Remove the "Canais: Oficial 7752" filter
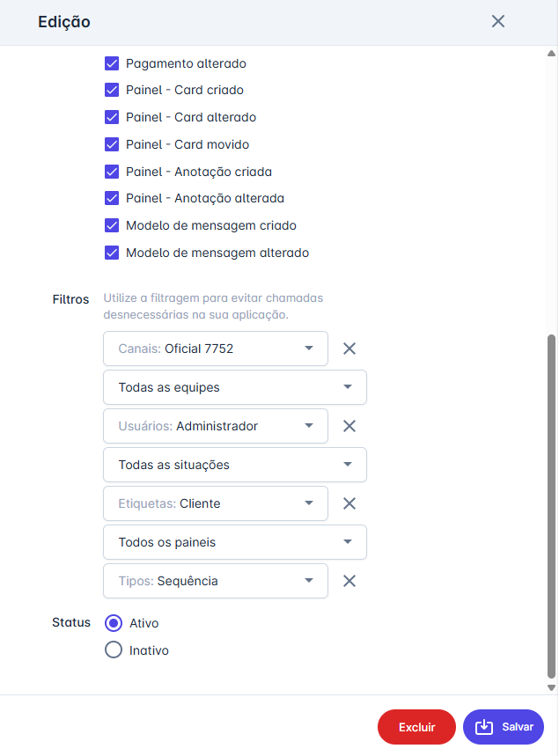 pos(349,349)
